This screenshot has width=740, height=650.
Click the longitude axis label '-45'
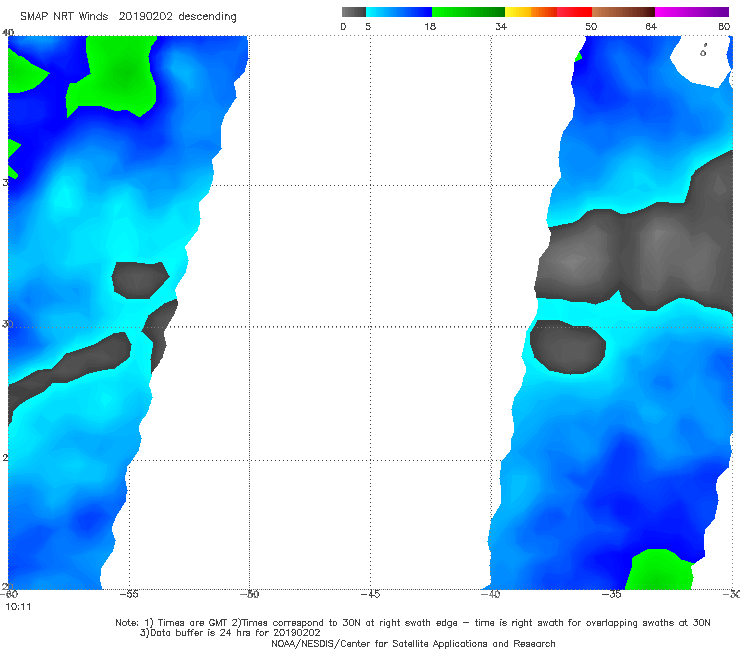click(370, 594)
